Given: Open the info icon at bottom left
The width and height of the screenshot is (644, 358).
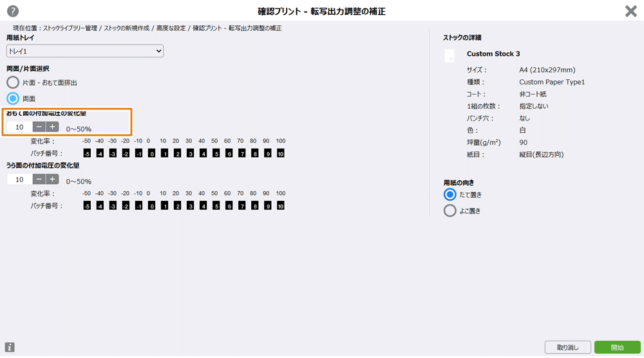Looking at the screenshot, I should pos(10,348).
